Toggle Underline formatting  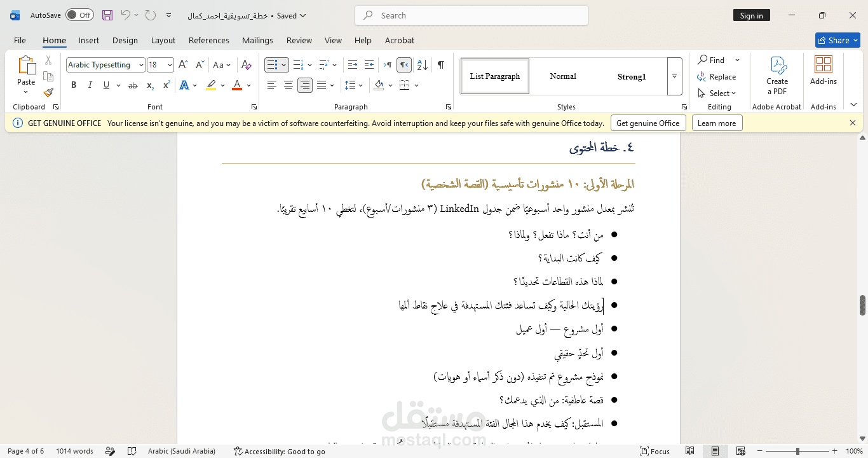point(106,85)
